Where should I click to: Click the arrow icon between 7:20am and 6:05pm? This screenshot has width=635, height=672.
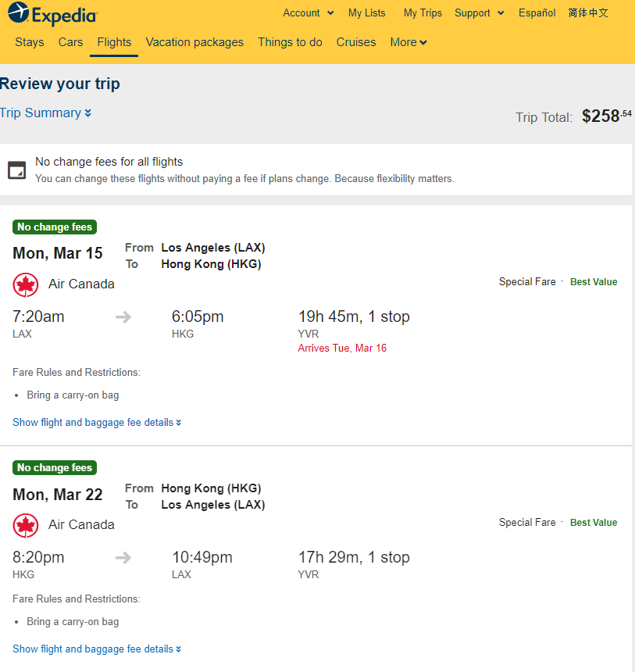coord(123,317)
